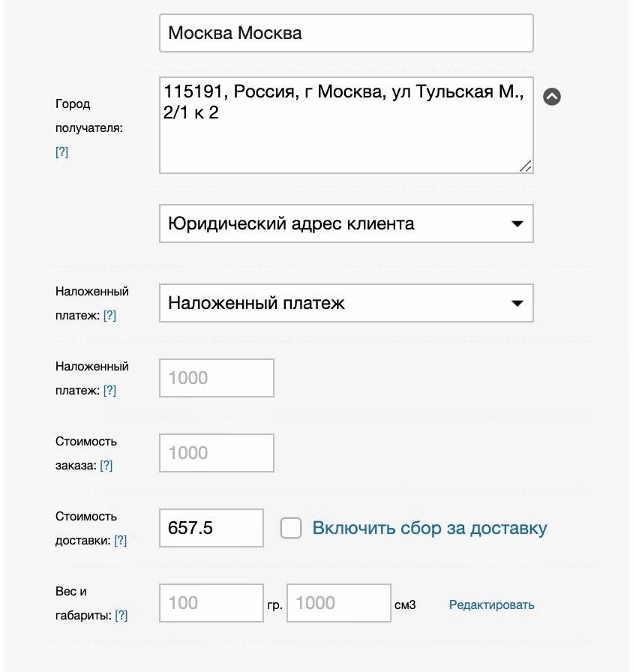Viewport: 633px width, 672px height.
Task: Click the Наложенный платеж amount input
Action: 217,378
